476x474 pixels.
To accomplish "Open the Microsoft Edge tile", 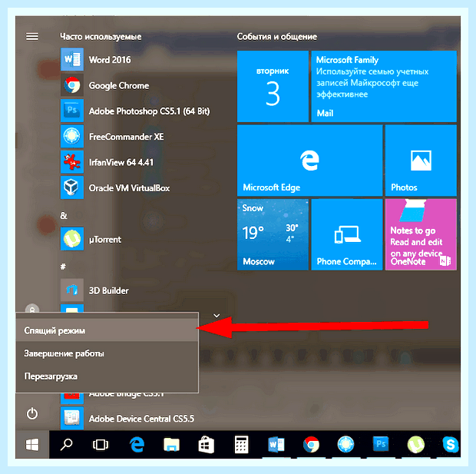I will point(309,161).
